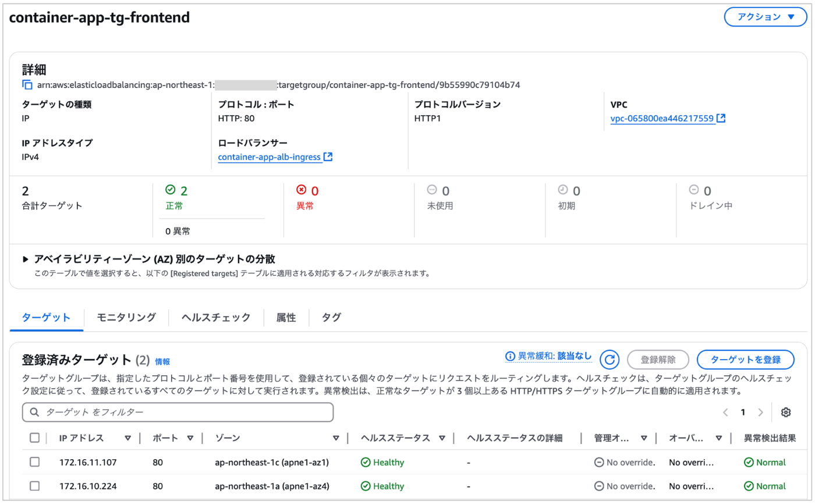Click the green healthy checkmark icon above 正常
Screen dimensions: 815x504
coord(171,190)
